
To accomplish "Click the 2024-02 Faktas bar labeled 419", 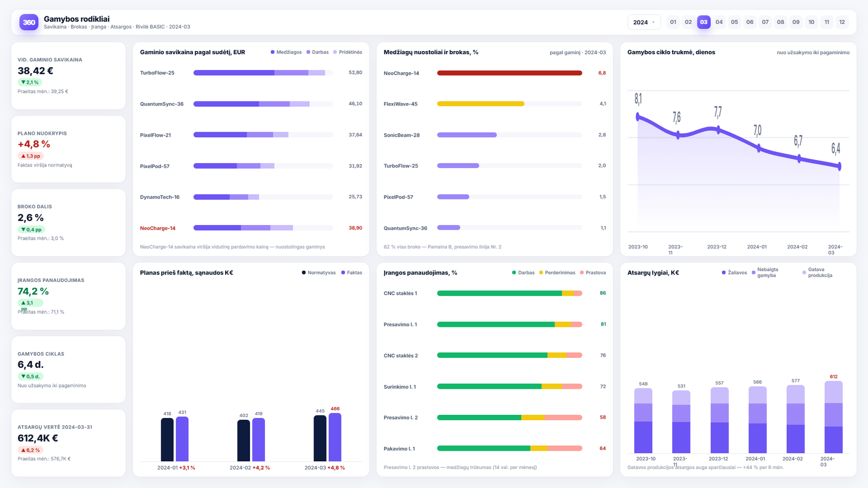I will click(259, 440).
